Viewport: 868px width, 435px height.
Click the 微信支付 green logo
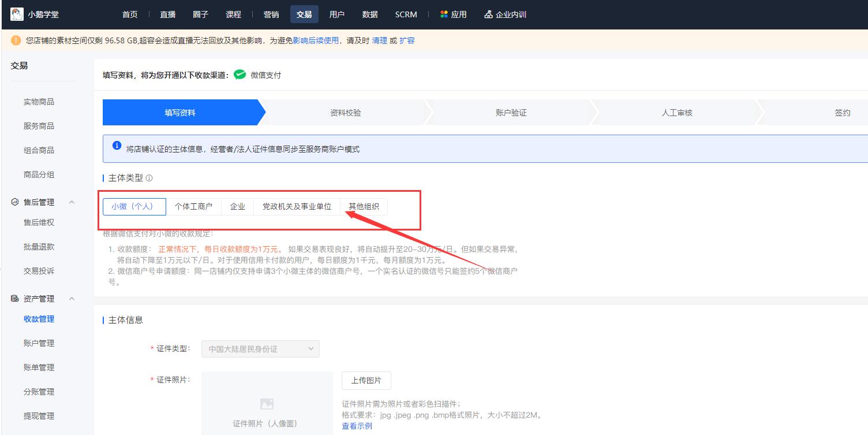coord(240,75)
